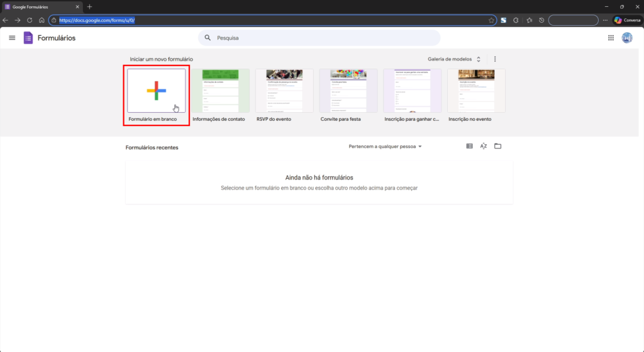Open the Pertencem a qualquer pessoa dropdown
The height and width of the screenshot is (352, 644).
[x=385, y=147]
